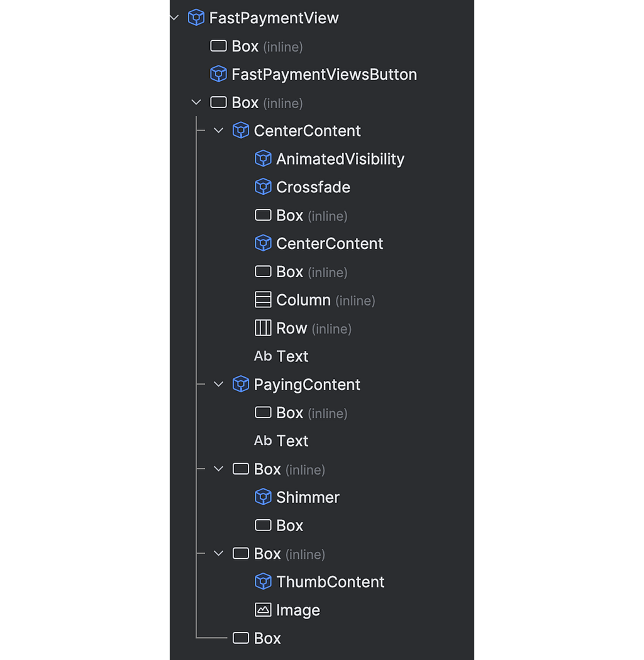Collapse the Box containing Shimmer
Image resolution: width=644 pixels, height=660 pixels.
pos(218,469)
